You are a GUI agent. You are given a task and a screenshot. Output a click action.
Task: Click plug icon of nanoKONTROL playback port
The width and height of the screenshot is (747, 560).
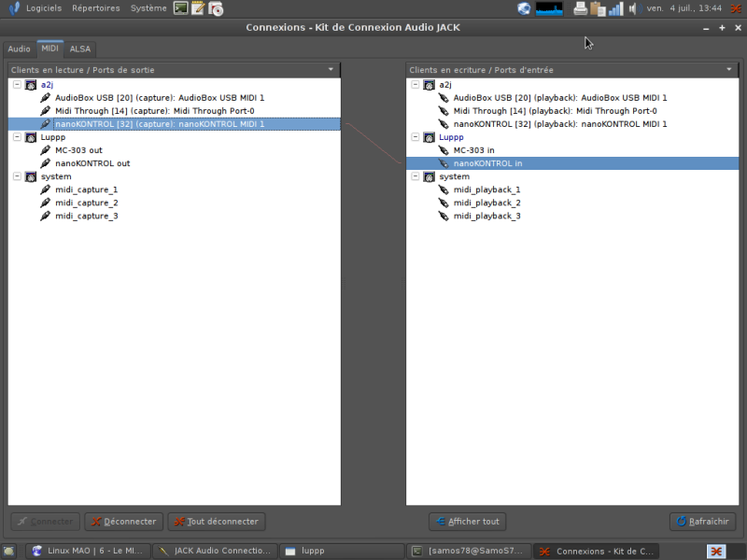click(x=444, y=124)
